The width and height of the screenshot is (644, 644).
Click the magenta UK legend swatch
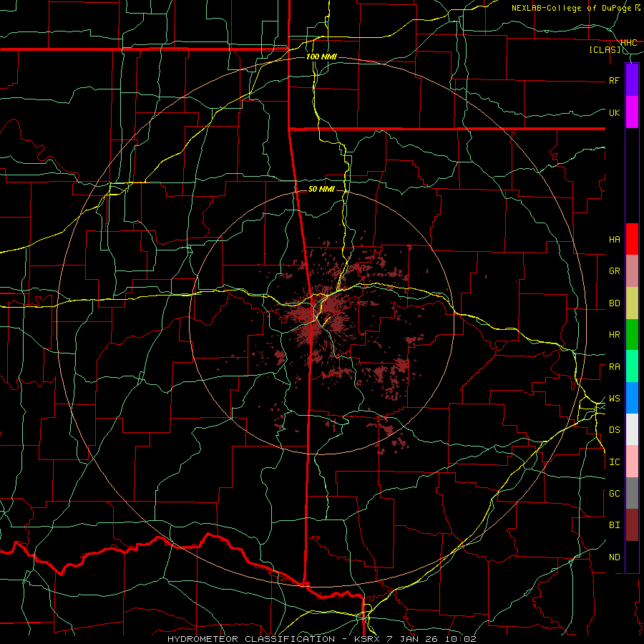(x=632, y=112)
